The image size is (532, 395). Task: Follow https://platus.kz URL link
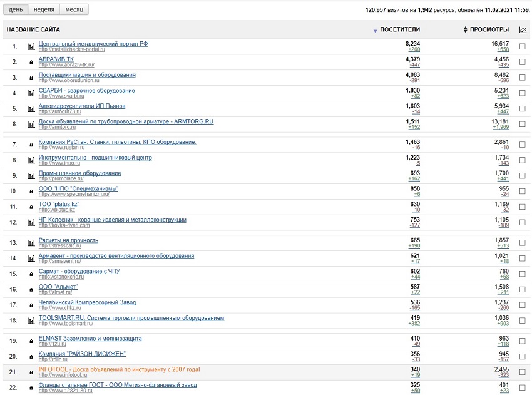pos(57,210)
